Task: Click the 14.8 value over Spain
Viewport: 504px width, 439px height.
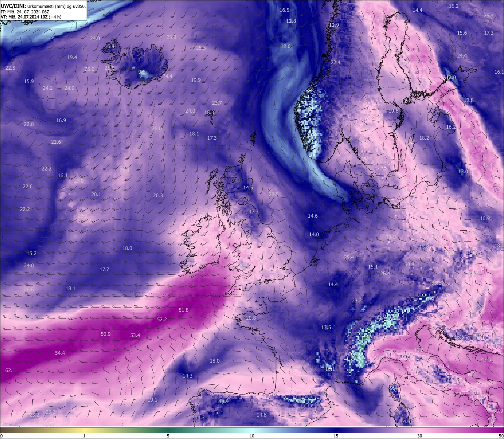Action: point(261,415)
